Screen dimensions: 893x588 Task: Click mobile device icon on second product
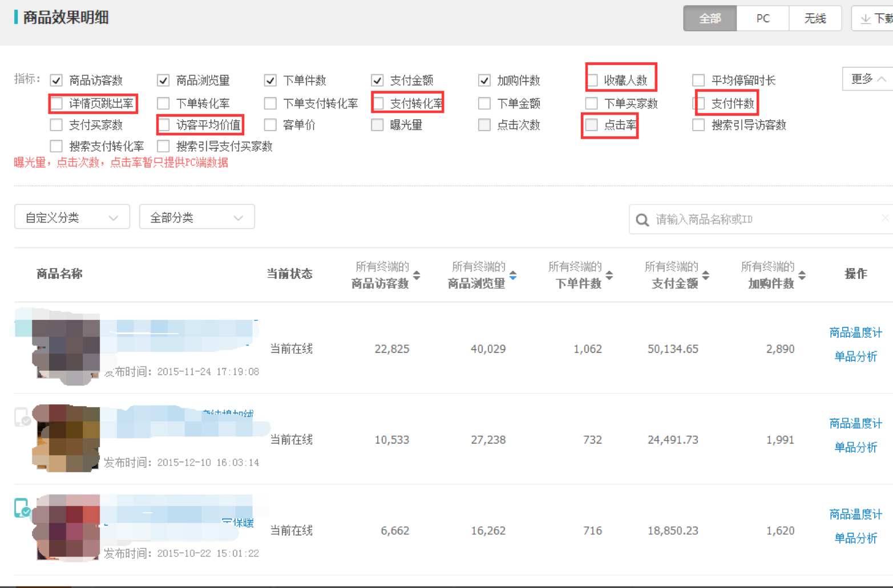pyautogui.click(x=22, y=417)
